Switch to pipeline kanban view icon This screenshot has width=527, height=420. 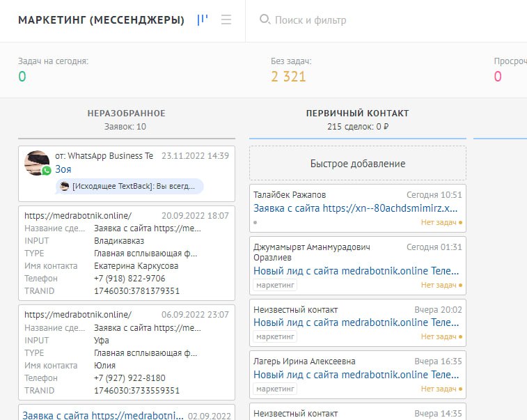click(x=203, y=20)
